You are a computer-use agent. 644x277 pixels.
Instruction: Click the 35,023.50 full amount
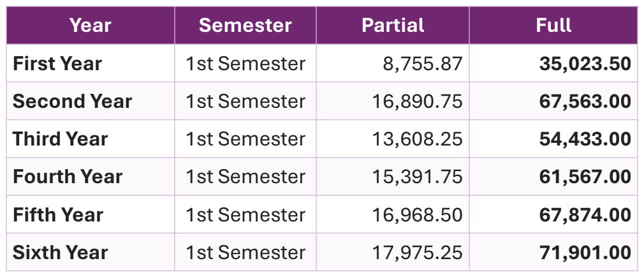pyautogui.click(x=585, y=64)
